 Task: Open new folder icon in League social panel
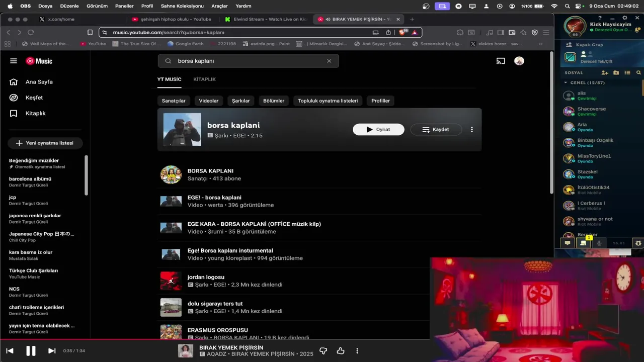(x=616, y=73)
